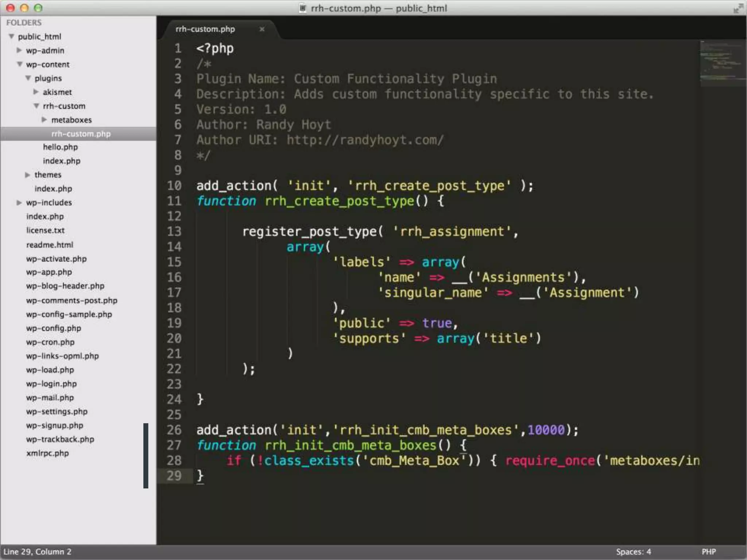Click the document icon in the window title
Image resolution: width=747 pixels, height=560 pixels.
pos(302,8)
